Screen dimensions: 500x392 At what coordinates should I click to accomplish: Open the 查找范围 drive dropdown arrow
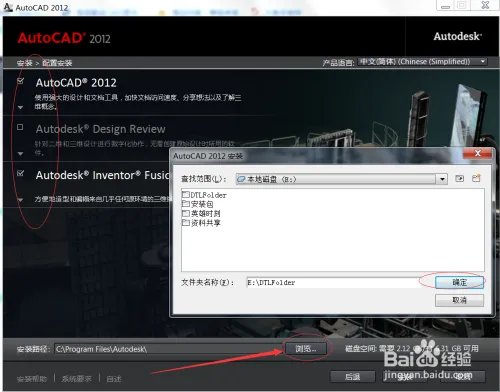442,179
